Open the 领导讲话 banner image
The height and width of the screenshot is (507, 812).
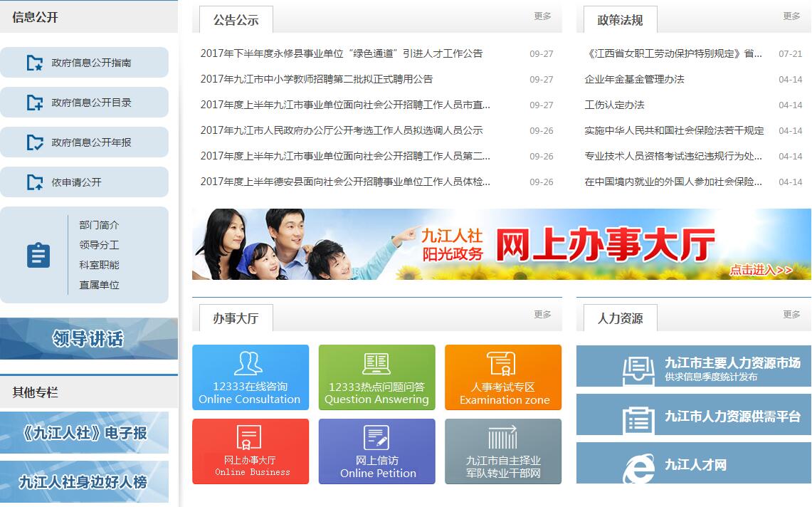pyautogui.click(x=88, y=339)
